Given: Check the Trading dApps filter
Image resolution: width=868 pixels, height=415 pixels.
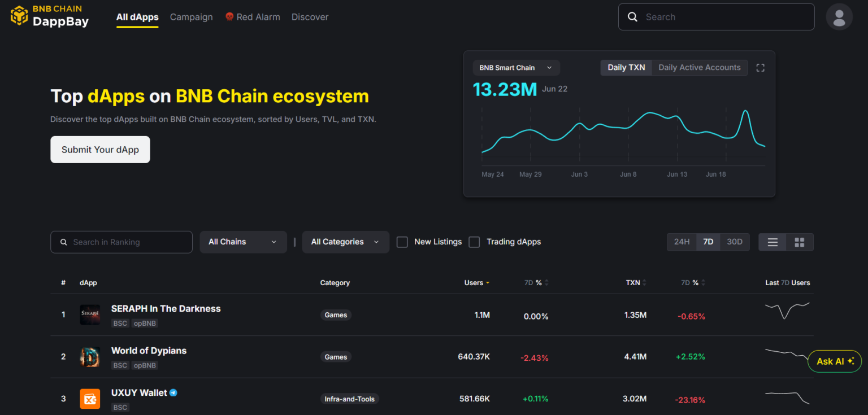Looking at the screenshot, I should click(474, 242).
